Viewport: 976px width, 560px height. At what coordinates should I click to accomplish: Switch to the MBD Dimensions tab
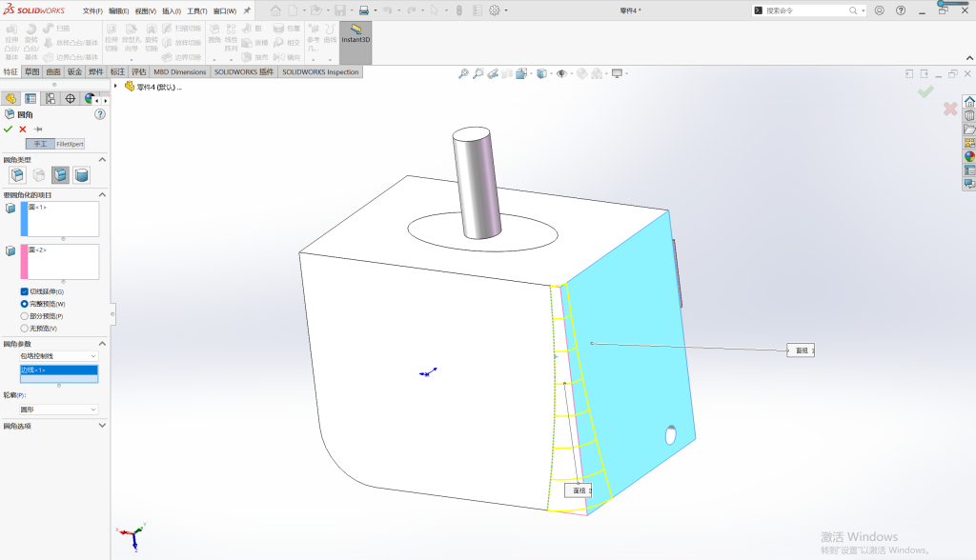180,72
